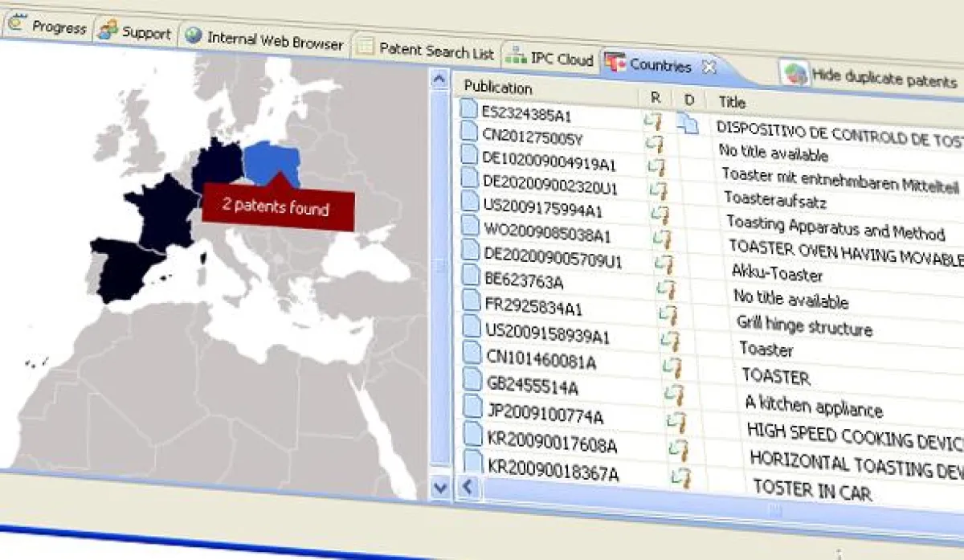Click the document icon beside ES2324385A1
964x560 pixels.
469,108
